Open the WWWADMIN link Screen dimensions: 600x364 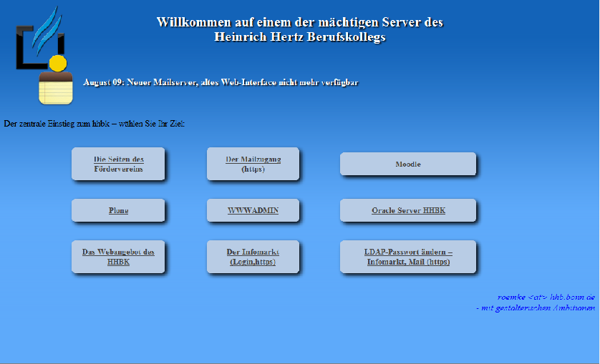(x=253, y=210)
